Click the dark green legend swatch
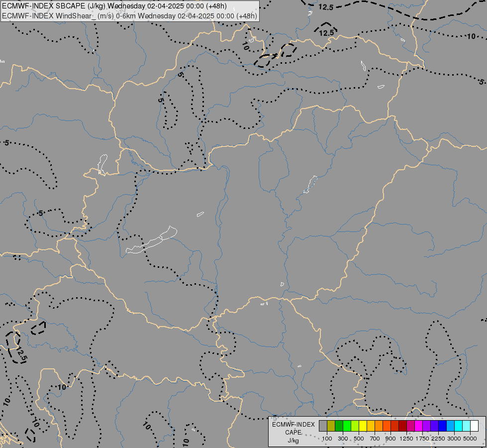Viewport: 487px width, 448px height. click(339, 426)
